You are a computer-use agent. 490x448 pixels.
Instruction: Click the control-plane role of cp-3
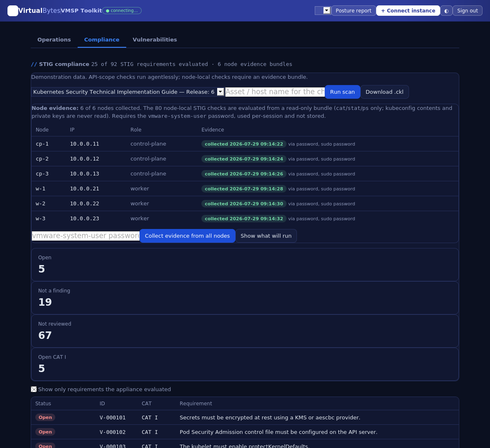(x=148, y=173)
